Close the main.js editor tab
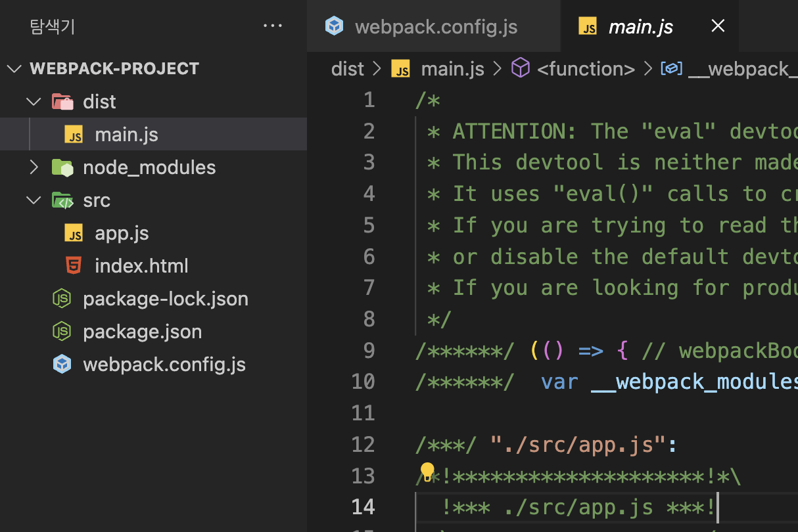 tap(718, 26)
